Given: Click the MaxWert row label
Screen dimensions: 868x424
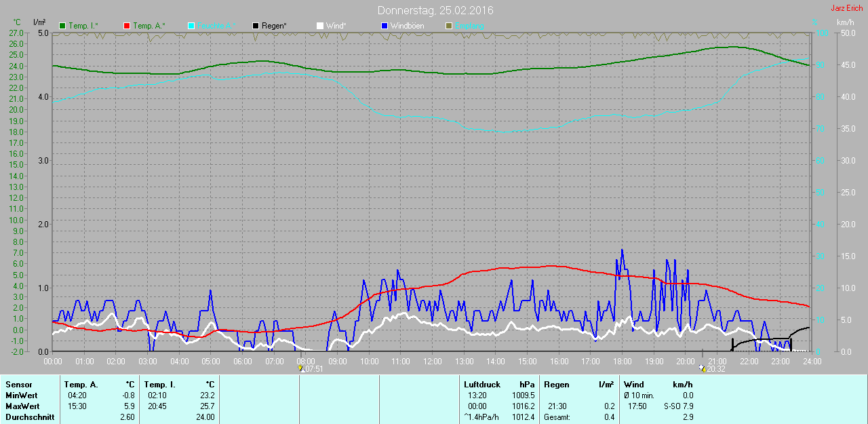Looking at the screenshot, I should click(22, 406).
